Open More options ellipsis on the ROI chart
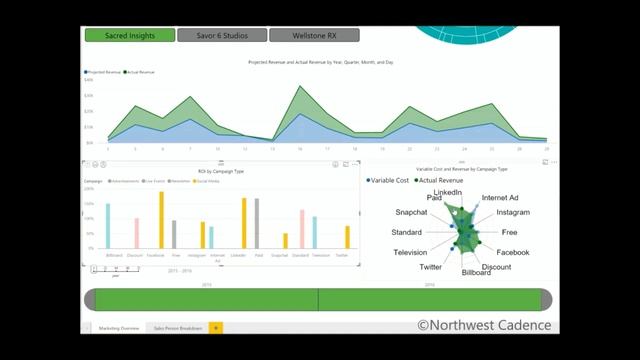Viewport: 640px width, 360px height. point(355,164)
